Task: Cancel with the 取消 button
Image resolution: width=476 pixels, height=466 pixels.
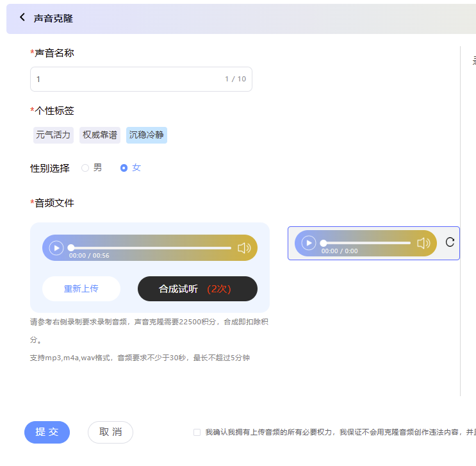Action: tap(110, 432)
